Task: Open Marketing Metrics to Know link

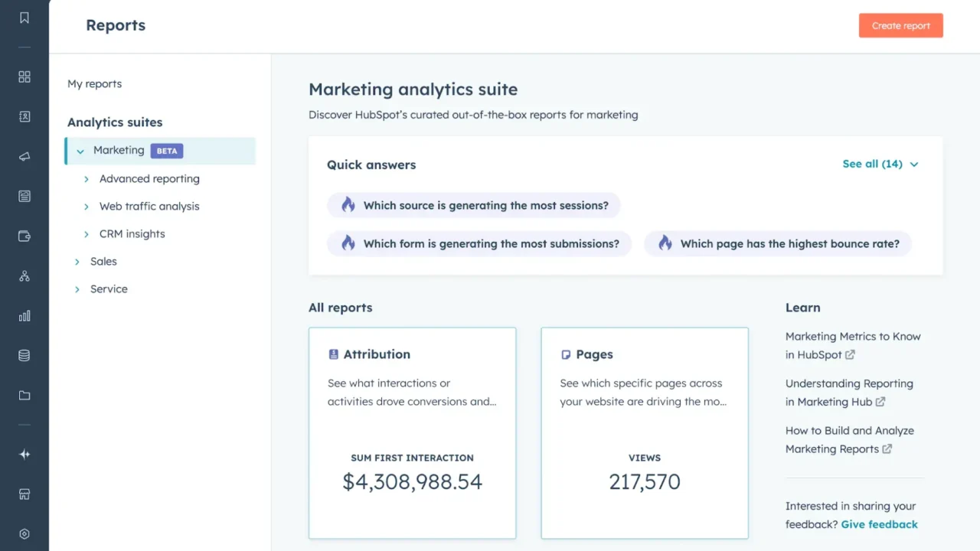Action: coord(853,345)
